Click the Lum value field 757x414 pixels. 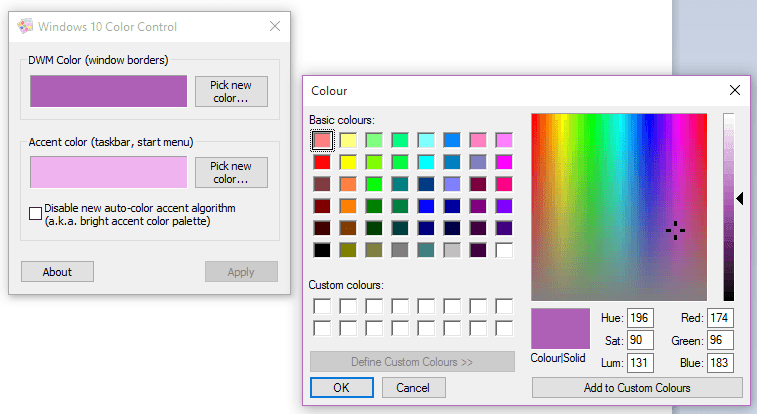tap(640, 362)
